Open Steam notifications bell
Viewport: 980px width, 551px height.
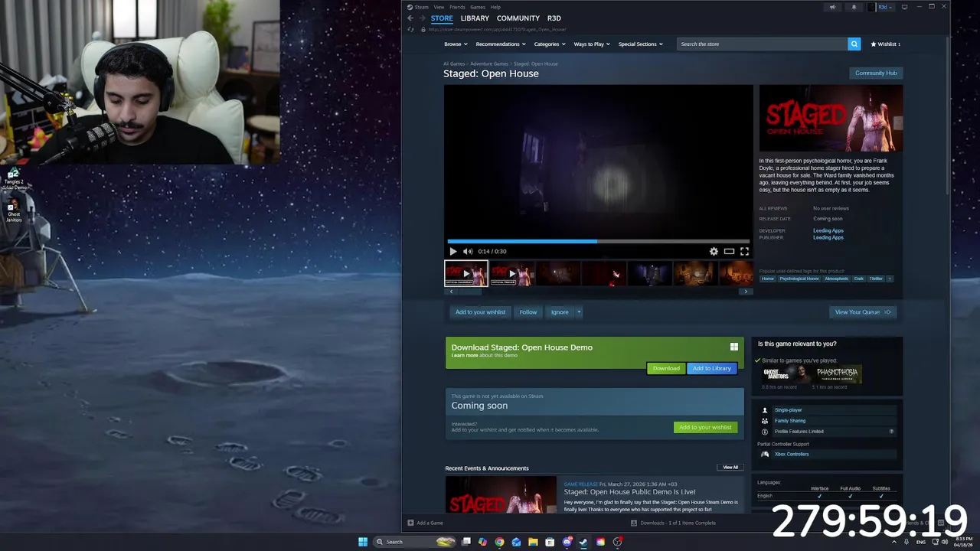click(854, 7)
